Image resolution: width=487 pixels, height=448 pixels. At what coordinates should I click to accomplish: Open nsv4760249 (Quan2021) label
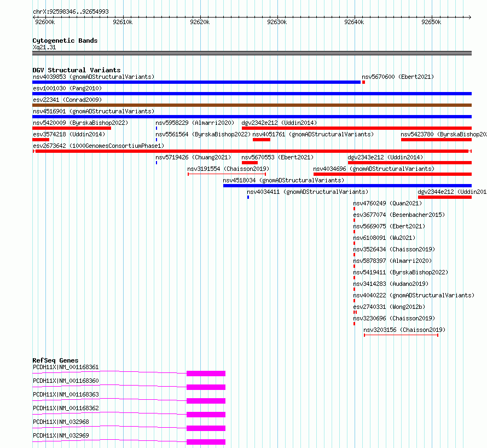(x=387, y=203)
